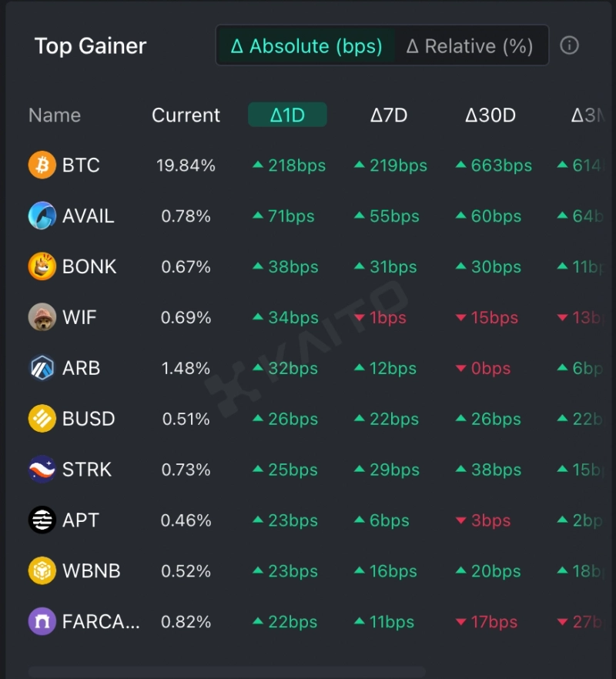Click the Aptos APT icon
Viewport: 616px width, 679px height.
pos(42,520)
